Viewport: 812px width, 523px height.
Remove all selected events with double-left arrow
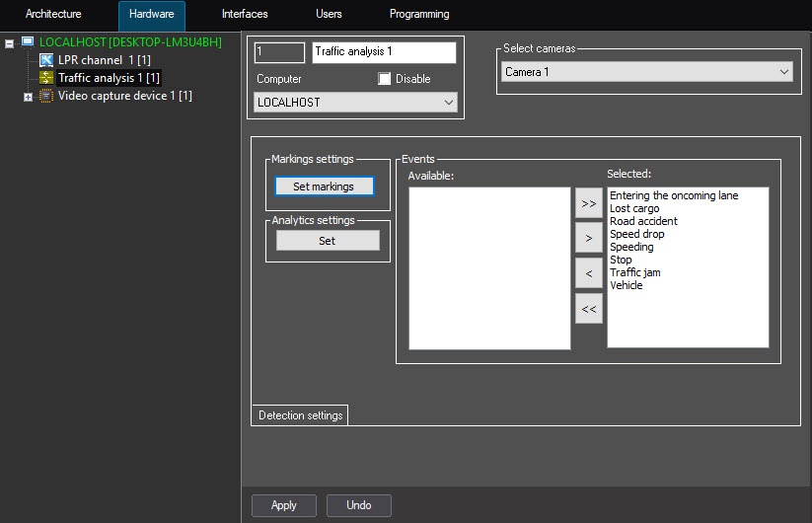click(x=588, y=309)
